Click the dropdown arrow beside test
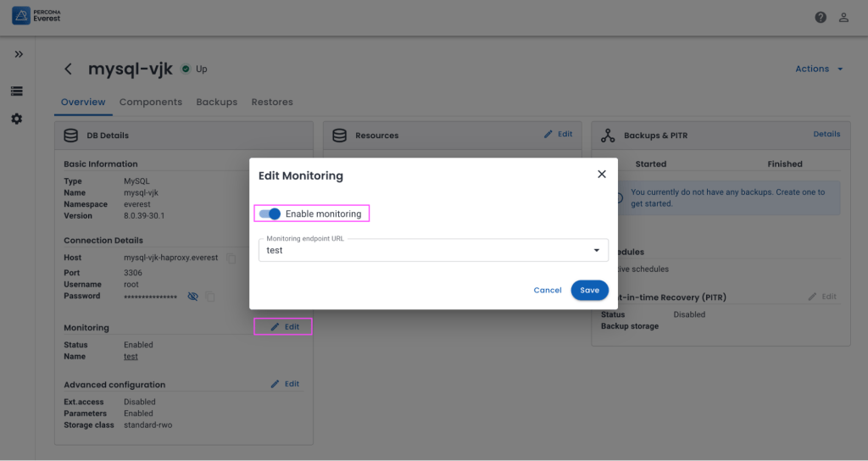This screenshot has height=461, width=868. coord(597,250)
